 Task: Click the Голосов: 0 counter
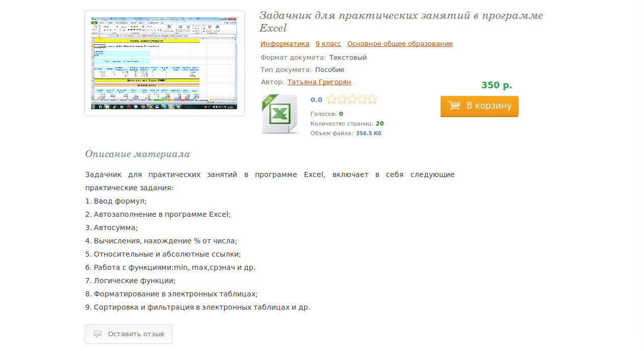click(327, 114)
